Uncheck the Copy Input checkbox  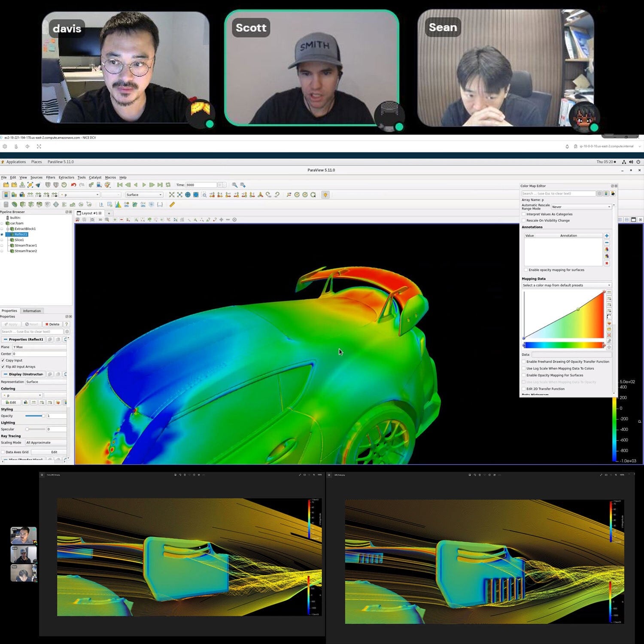point(3,360)
